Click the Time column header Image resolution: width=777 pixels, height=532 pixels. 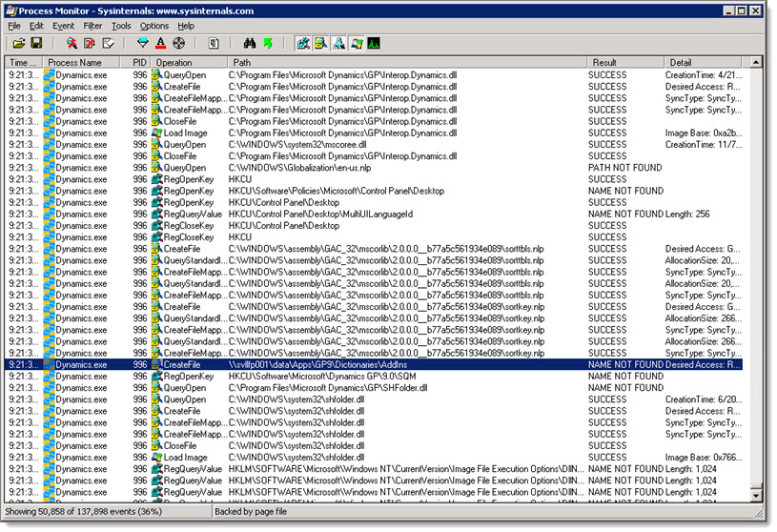click(23, 62)
